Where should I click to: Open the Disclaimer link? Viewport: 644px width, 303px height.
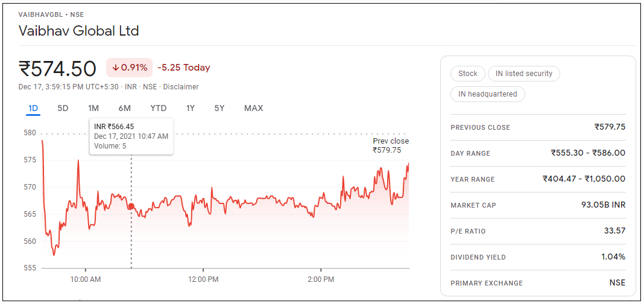coord(181,87)
